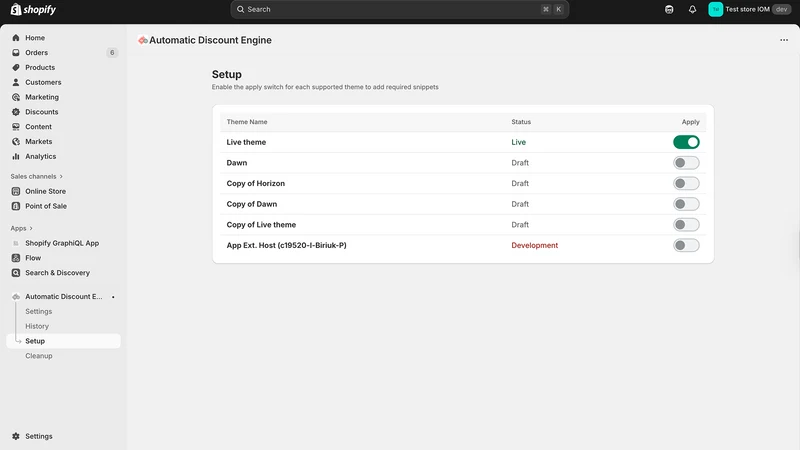This screenshot has width=800, height=450.
Task: Click the Development status text
Action: coord(535,245)
